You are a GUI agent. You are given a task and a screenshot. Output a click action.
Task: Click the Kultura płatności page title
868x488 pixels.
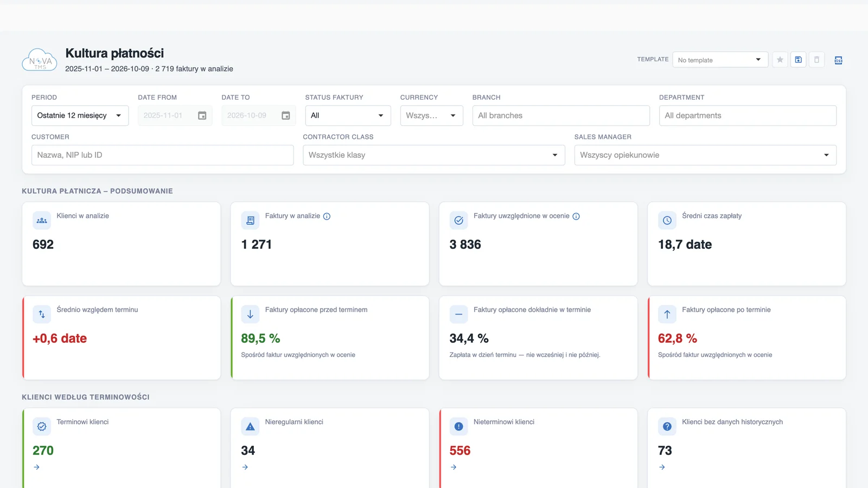(114, 53)
